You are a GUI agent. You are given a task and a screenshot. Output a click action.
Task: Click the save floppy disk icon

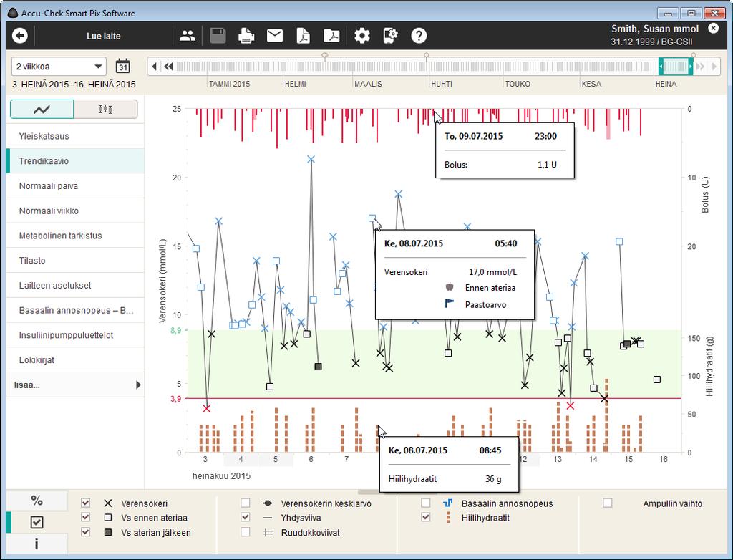[218, 36]
